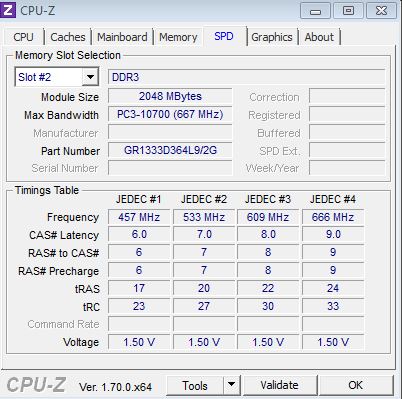The height and width of the screenshot is (399, 402).
Task: Click the Module Size label
Action: click(70, 97)
